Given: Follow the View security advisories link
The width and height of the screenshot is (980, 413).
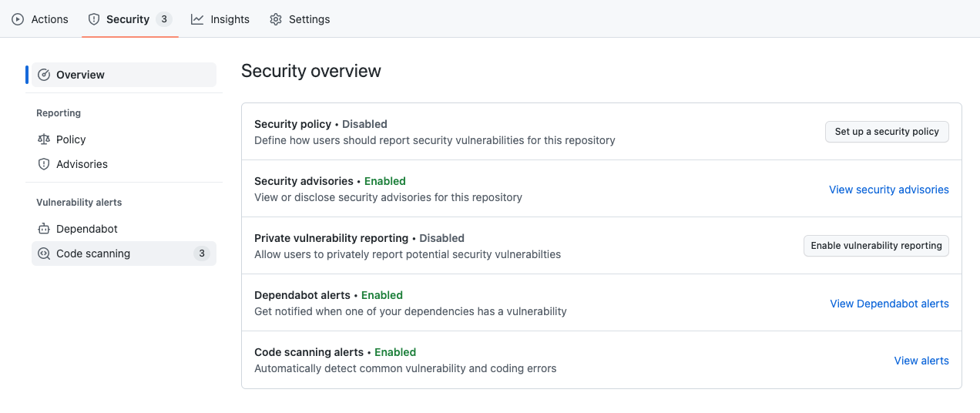Looking at the screenshot, I should click(x=888, y=190).
